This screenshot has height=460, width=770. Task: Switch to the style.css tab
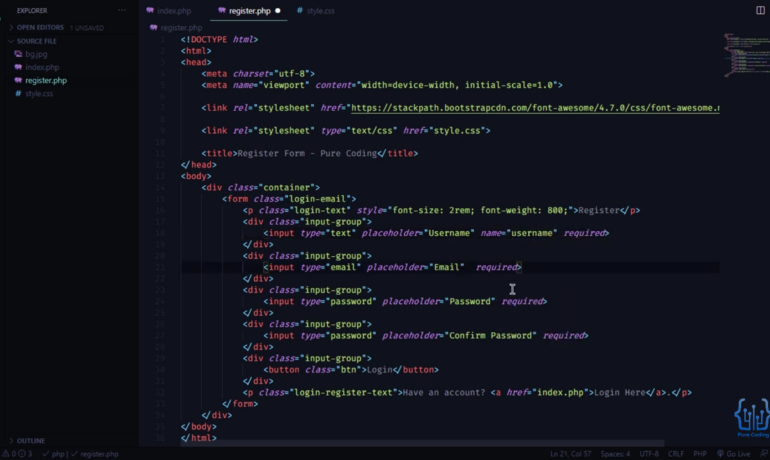[x=316, y=10]
